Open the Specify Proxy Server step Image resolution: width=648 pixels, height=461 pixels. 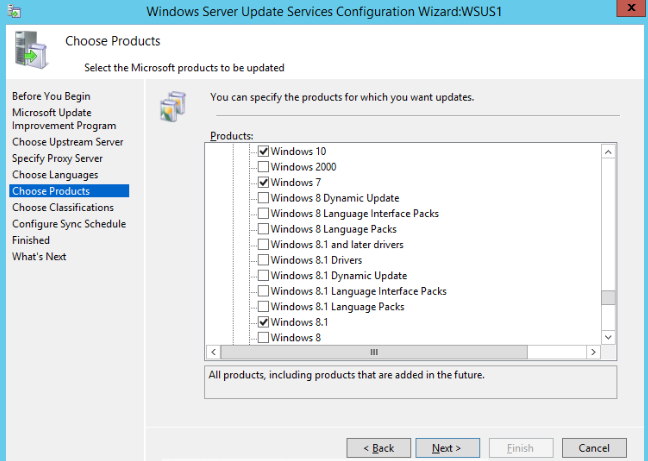pos(57,159)
